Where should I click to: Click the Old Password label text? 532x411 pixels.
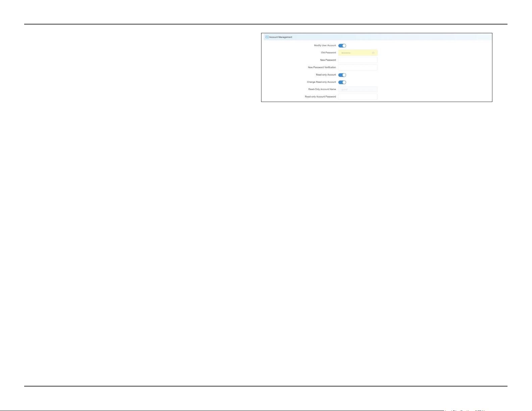click(x=328, y=53)
